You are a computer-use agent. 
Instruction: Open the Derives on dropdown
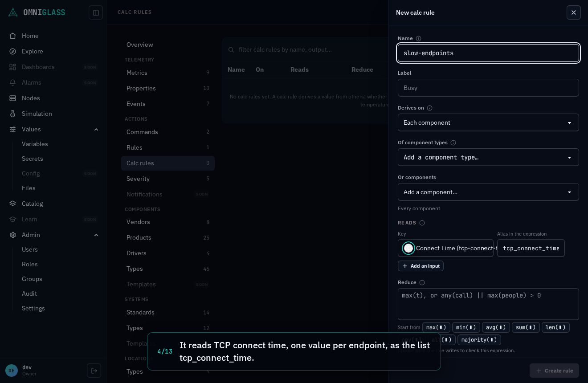click(x=488, y=122)
